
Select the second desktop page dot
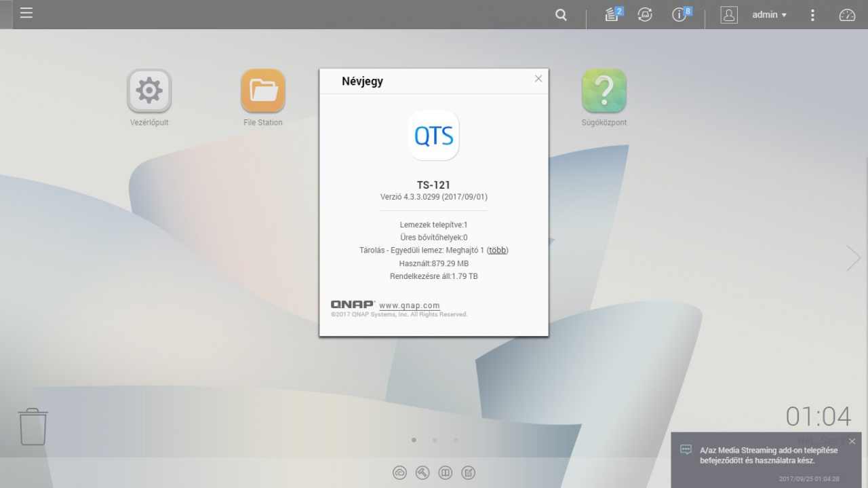pyautogui.click(x=435, y=440)
